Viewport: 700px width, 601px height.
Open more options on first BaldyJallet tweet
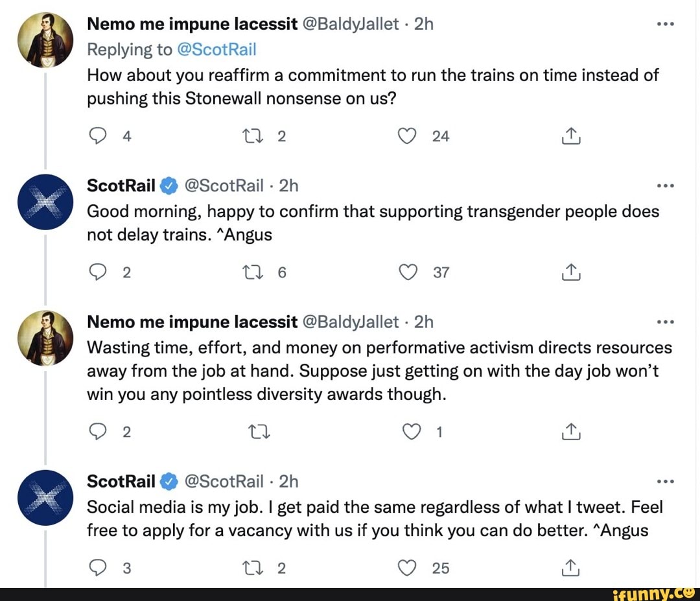[666, 25]
